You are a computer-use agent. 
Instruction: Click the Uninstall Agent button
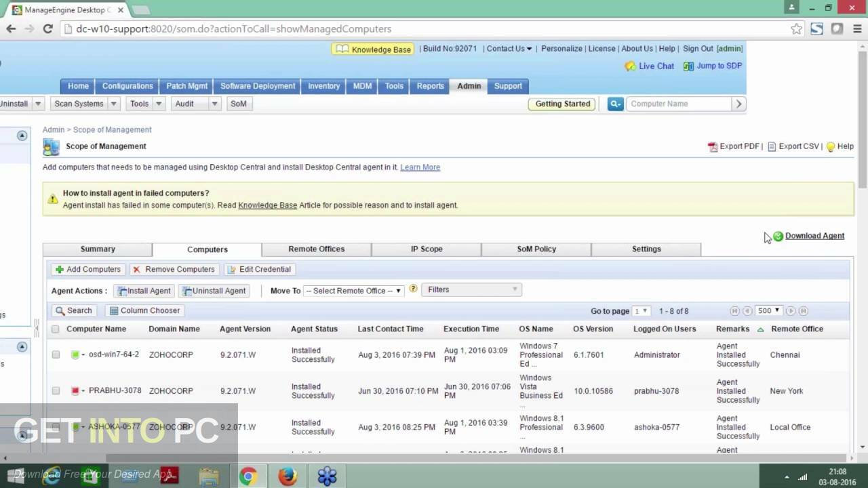pyautogui.click(x=214, y=291)
